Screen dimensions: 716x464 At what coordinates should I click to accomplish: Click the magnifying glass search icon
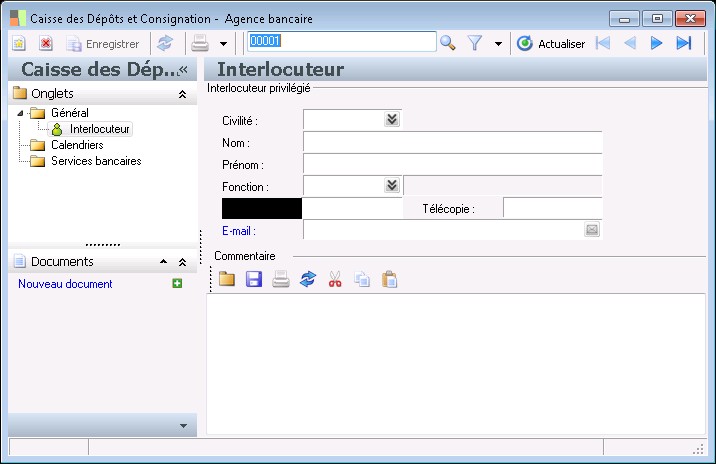(x=448, y=43)
